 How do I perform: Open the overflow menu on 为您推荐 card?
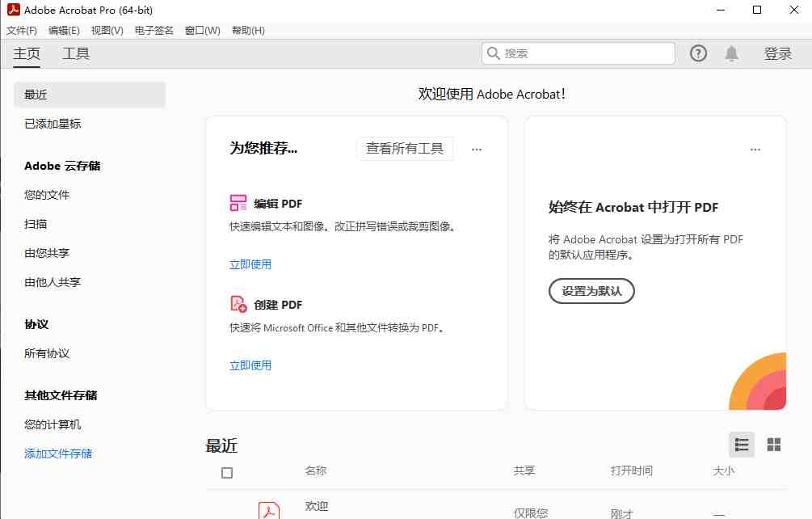(x=477, y=149)
